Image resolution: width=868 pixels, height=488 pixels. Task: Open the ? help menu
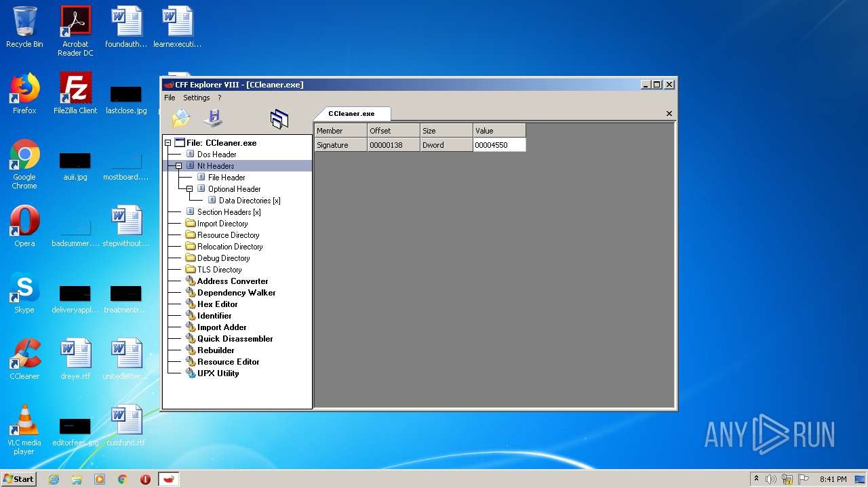coord(220,98)
